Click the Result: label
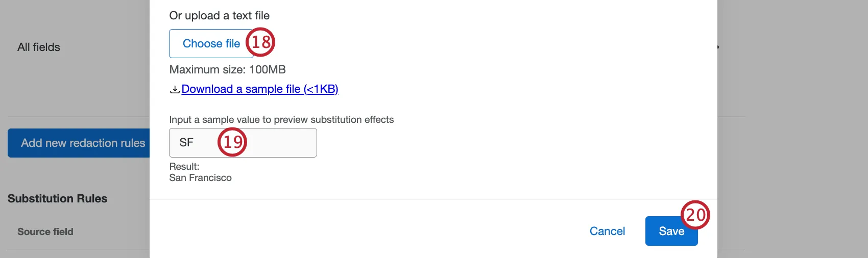The width and height of the screenshot is (868, 258). (184, 167)
